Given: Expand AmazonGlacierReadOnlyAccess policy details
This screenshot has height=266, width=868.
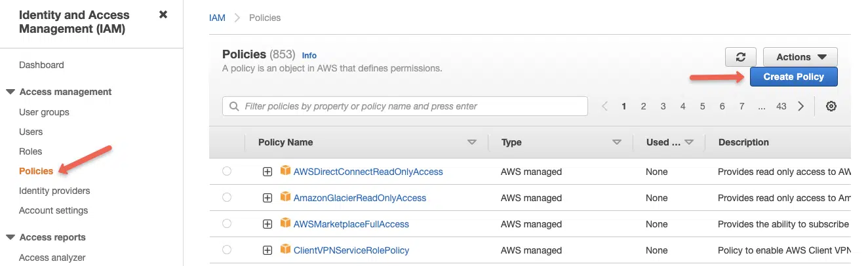Looking at the screenshot, I should pos(267,198).
